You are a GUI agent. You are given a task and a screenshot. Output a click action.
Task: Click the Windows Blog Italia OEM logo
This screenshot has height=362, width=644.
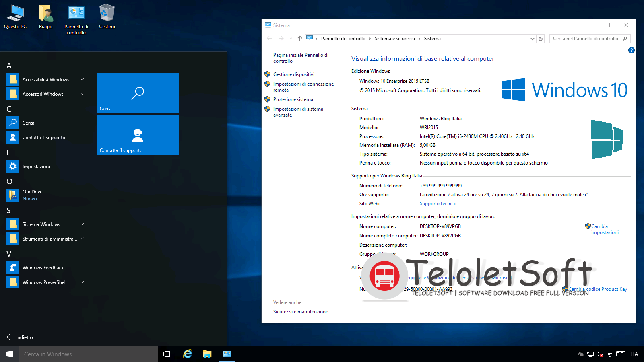click(x=607, y=139)
